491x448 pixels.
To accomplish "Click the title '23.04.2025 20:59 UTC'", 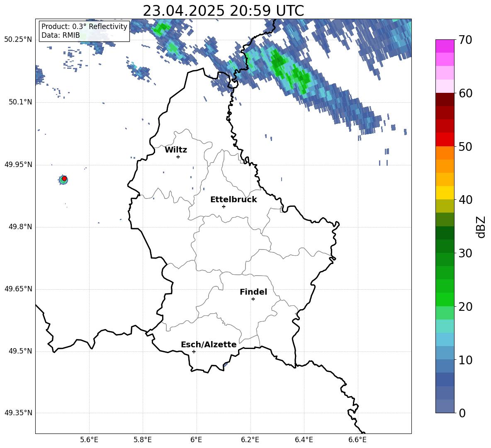I will pos(223,11).
